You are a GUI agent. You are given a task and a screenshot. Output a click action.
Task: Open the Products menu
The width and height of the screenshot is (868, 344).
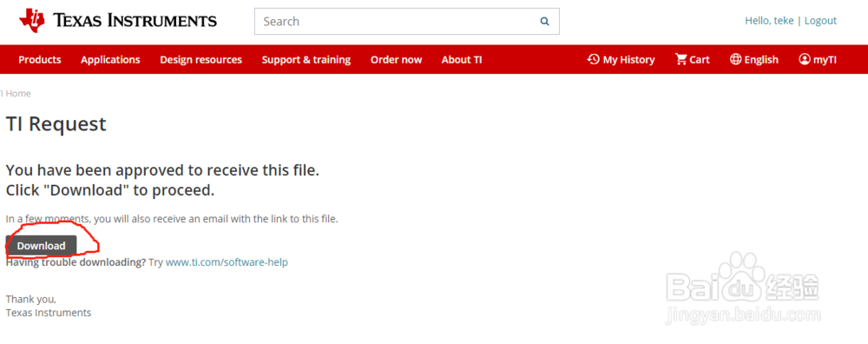(40, 60)
